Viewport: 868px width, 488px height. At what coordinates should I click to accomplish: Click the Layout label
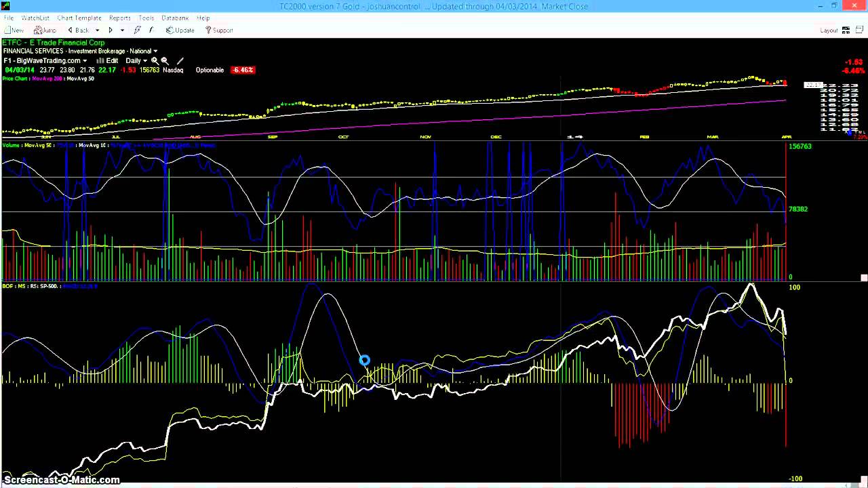829,30
